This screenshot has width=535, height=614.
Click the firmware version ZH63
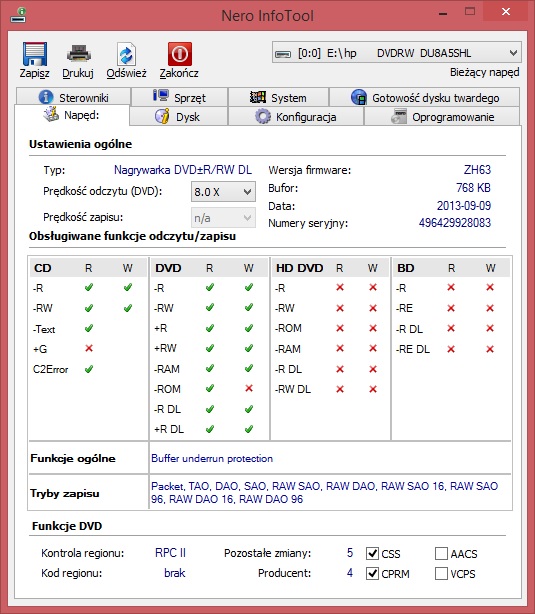[x=477, y=170]
